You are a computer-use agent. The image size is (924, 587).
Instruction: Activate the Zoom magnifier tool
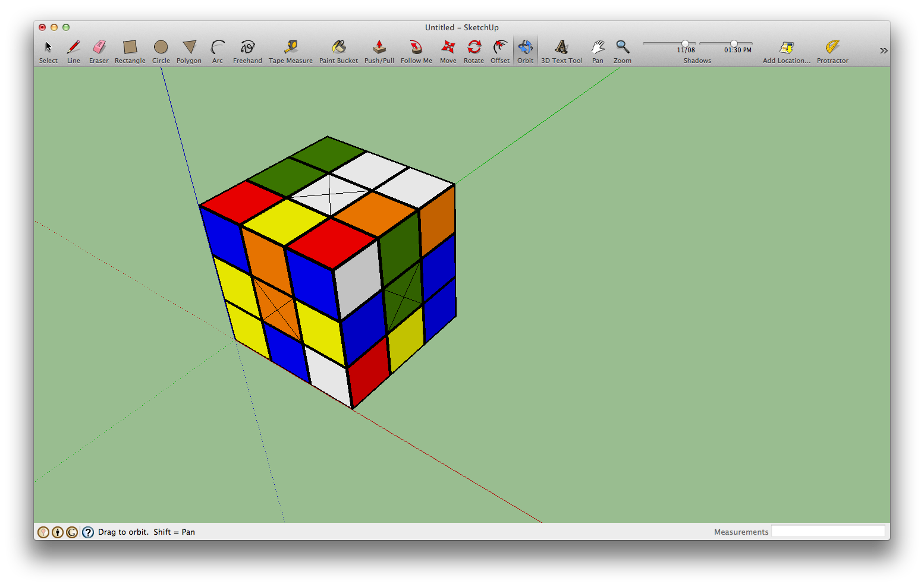pos(623,51)
